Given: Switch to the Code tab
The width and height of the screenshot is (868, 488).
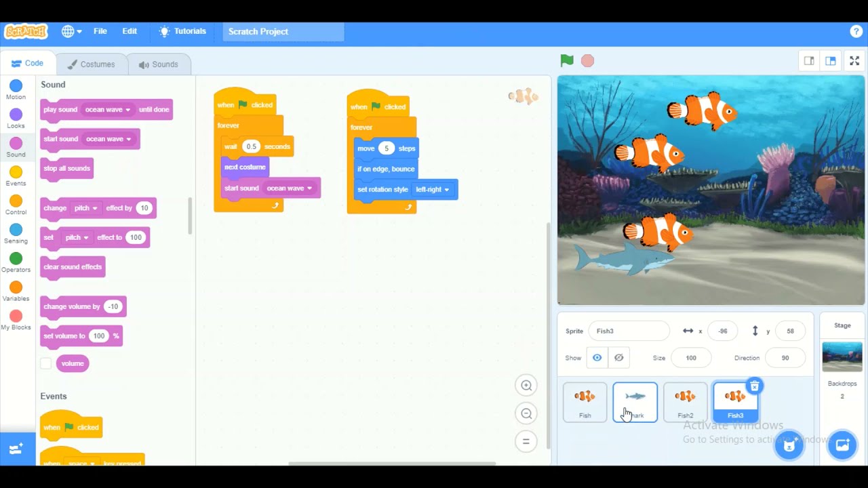Looking at the screenshot, I should [x=28, y=64].
